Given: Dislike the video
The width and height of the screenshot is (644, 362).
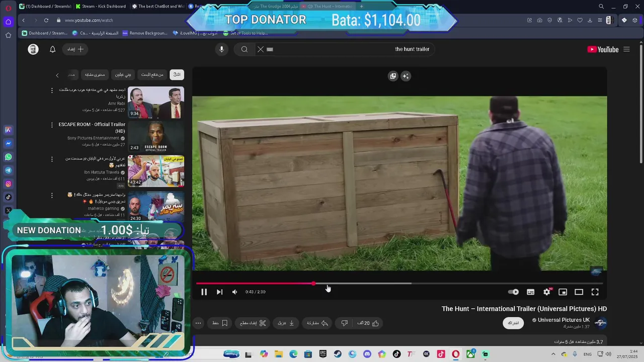Looking at the screenshot, I should tap(345, 323).
